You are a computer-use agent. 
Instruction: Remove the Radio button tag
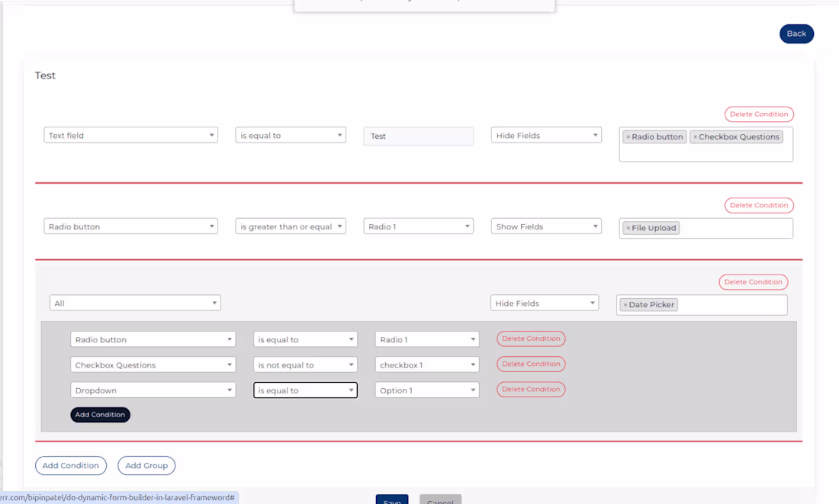tap(628, 137)
